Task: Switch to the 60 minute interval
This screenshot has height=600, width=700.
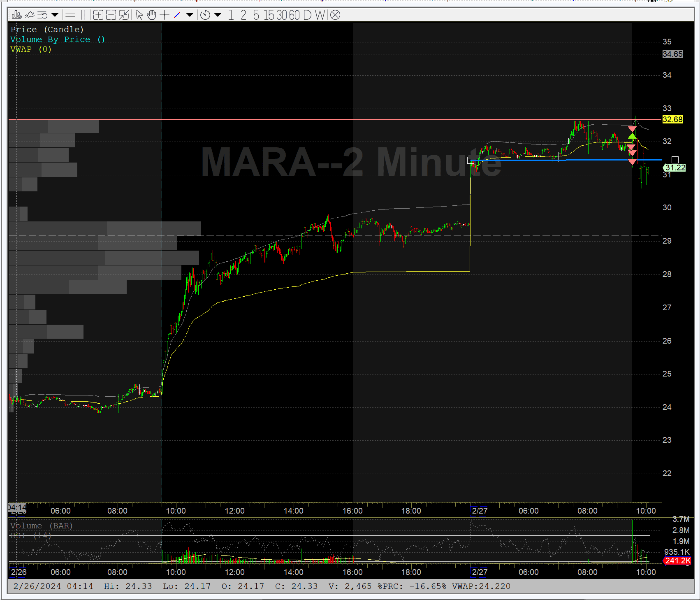Action: coord(294,15)
